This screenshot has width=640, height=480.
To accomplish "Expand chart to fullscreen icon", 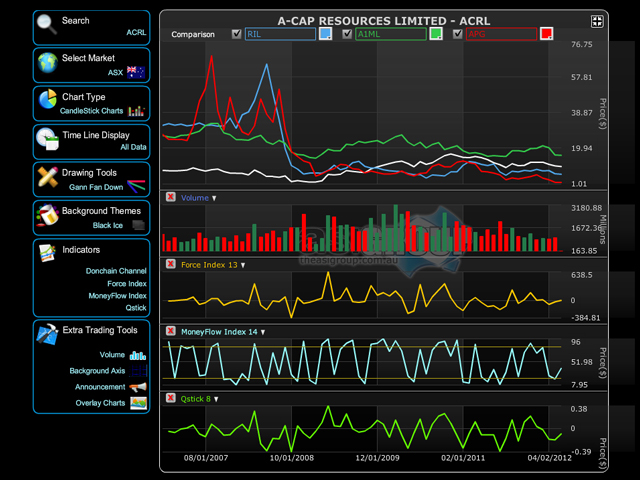I will click(597, 22).
